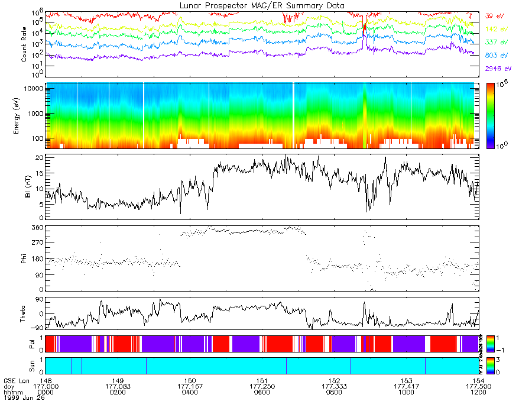The height and width of the screenshot is (414, 532).
Task: Click the '15' tick on the |B| axis
Action: point(40,173)
